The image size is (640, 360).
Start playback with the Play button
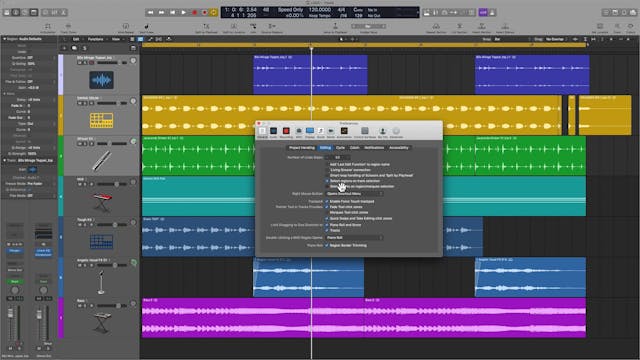point(184,13)
